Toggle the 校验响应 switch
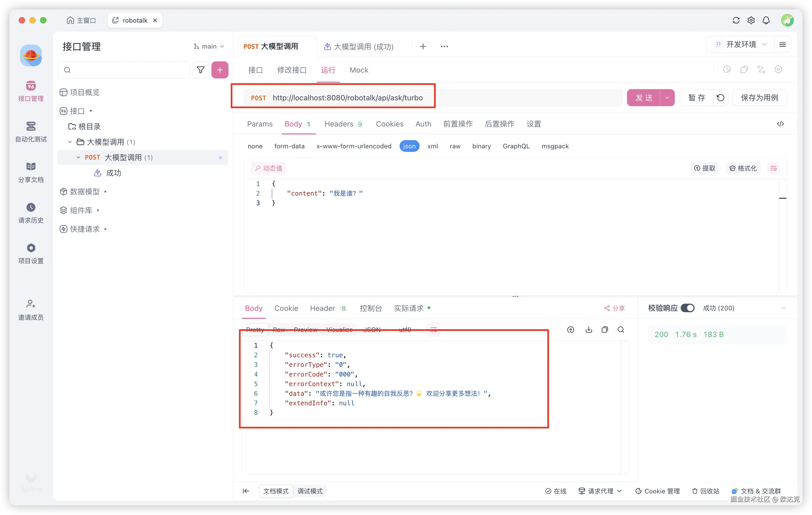The width and height of the screenshot is (812, 515). click(x=687, y=308)
